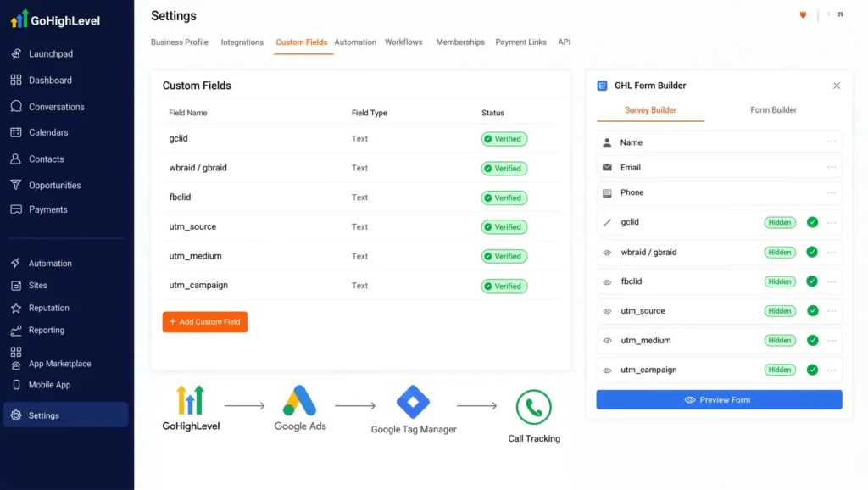
Task: Click the Google Tag Manager logo
Action: [413, 402]
